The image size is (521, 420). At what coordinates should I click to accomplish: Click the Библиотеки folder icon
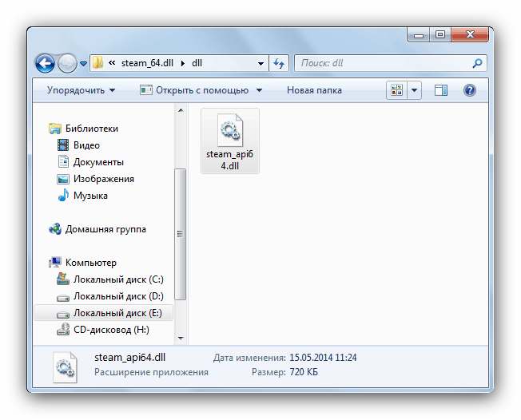[55, 129]
